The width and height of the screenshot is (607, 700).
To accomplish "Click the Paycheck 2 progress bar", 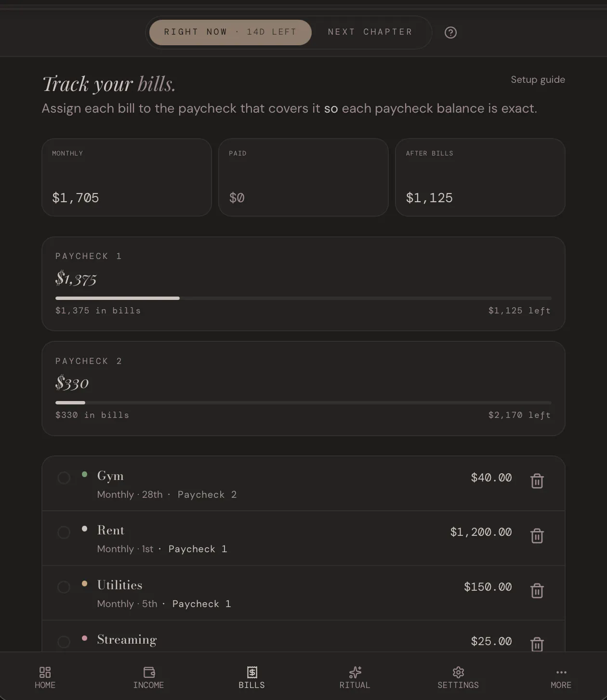I will pos(303,402).
